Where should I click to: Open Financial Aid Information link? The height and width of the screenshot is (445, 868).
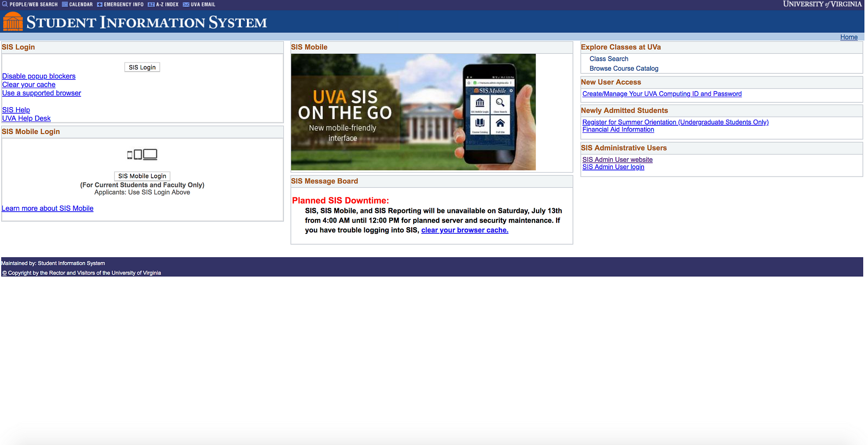(618, 130)
